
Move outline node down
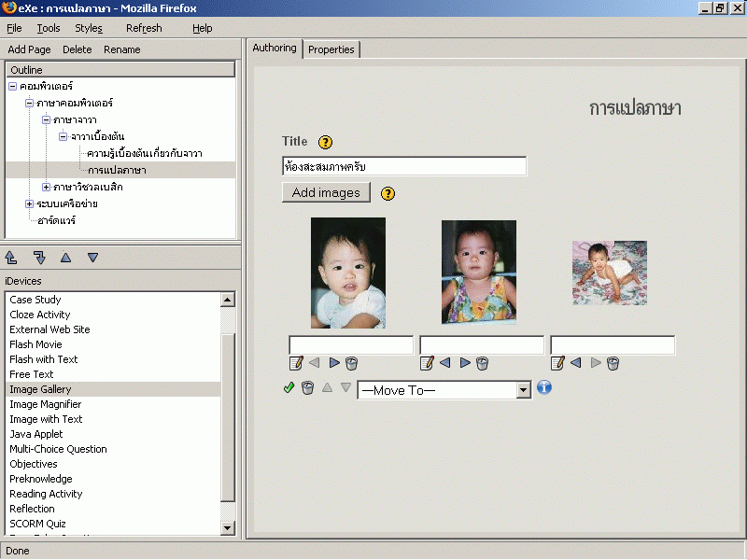tap(92, 258)
